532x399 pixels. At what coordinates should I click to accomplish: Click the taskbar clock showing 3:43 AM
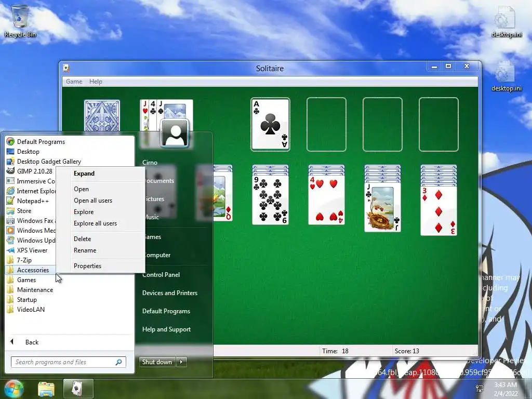pos(505,389)
